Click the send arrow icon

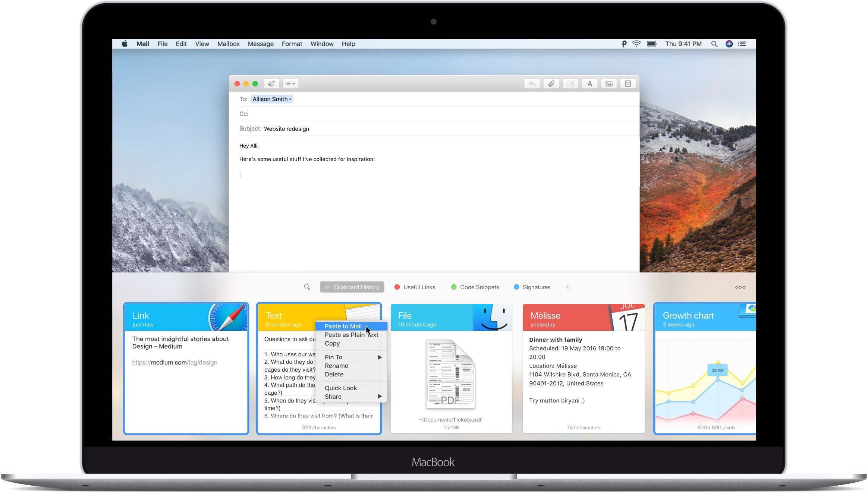[x=271, y=83]
